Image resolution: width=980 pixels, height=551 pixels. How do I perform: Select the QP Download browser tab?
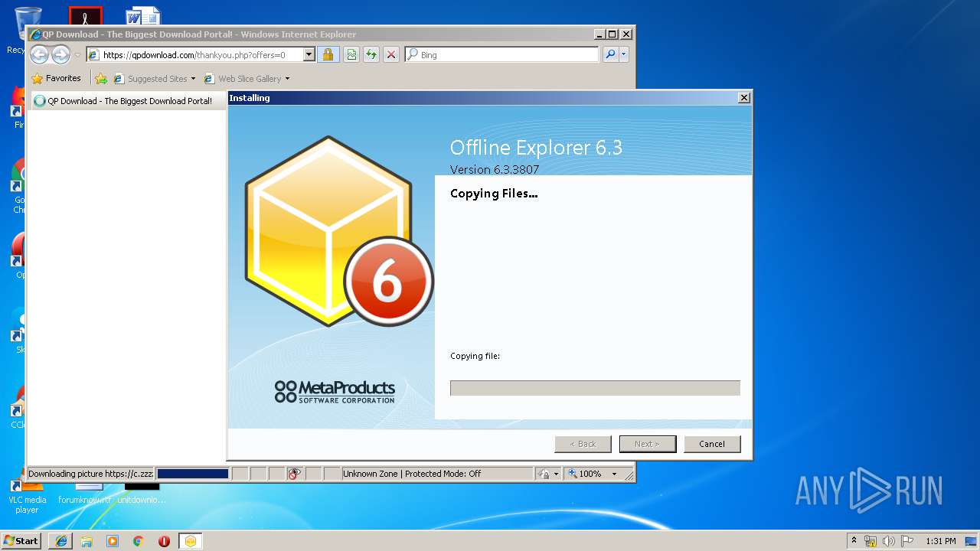coord(128,101)
